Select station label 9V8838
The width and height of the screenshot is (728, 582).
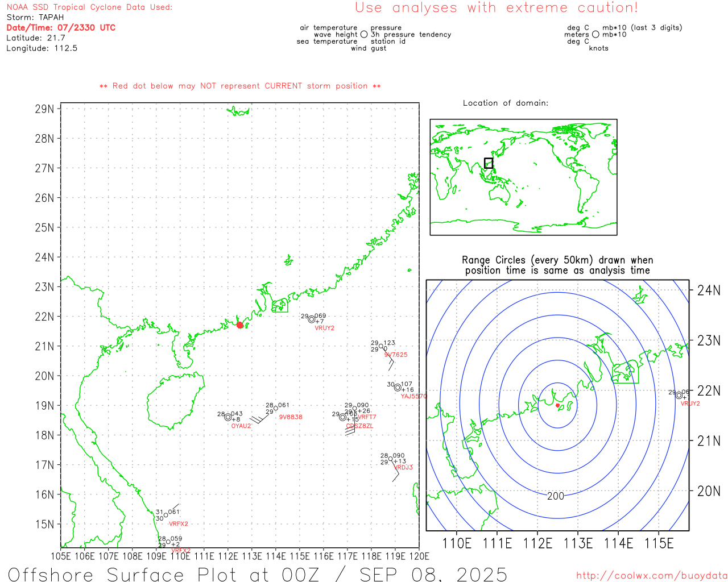click(x=291, y=417)
